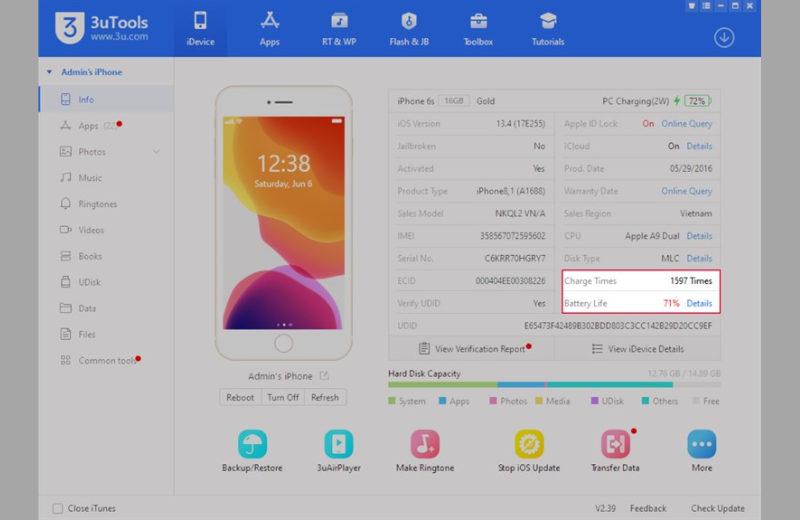Open Transfer Data tool
800x520 pixels.
tap(615, 450)
